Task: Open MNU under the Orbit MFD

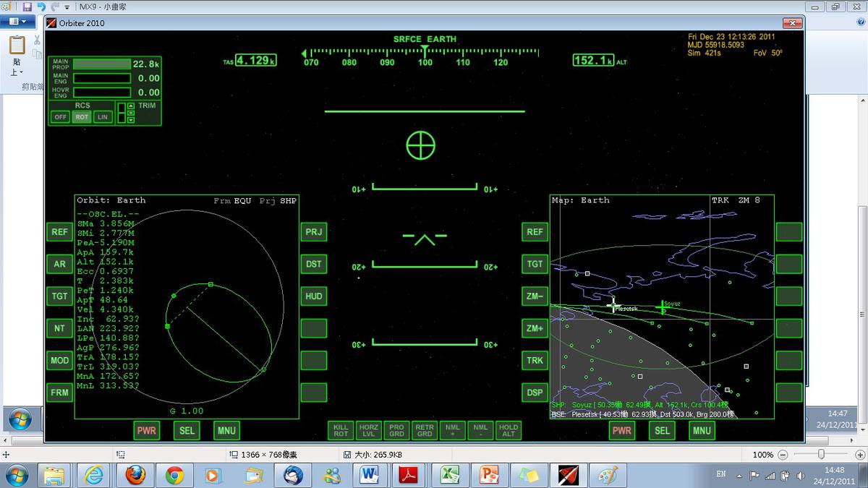Action: coord(226,430)
